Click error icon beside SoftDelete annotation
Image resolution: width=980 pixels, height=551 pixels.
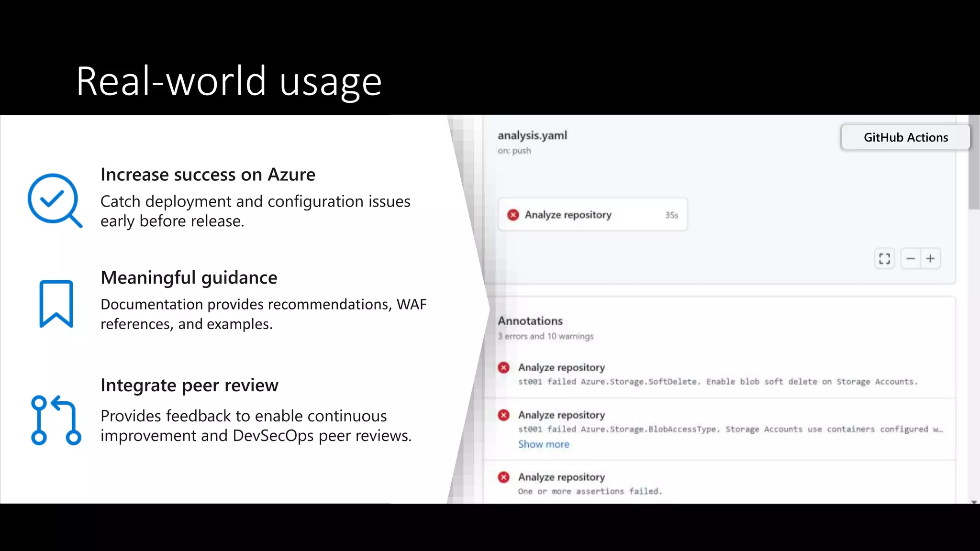[x=503, y=367]
